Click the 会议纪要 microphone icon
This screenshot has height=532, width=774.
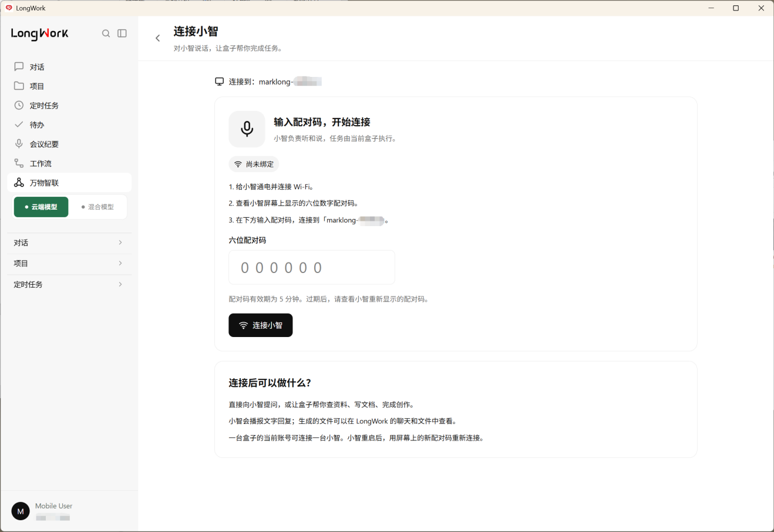[19, 144]
